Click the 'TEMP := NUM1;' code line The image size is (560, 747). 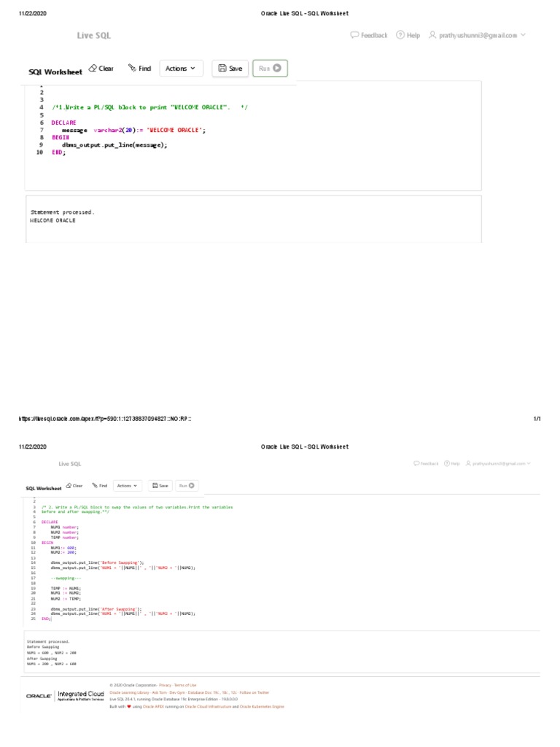[66, 589]
